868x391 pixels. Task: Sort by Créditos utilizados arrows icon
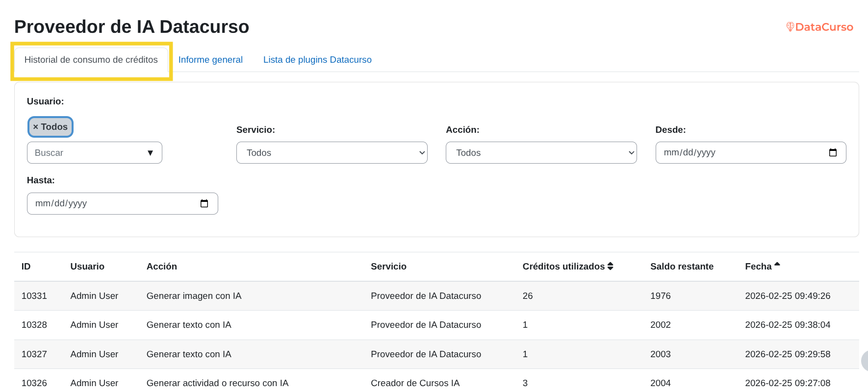(x=610, y=266)
